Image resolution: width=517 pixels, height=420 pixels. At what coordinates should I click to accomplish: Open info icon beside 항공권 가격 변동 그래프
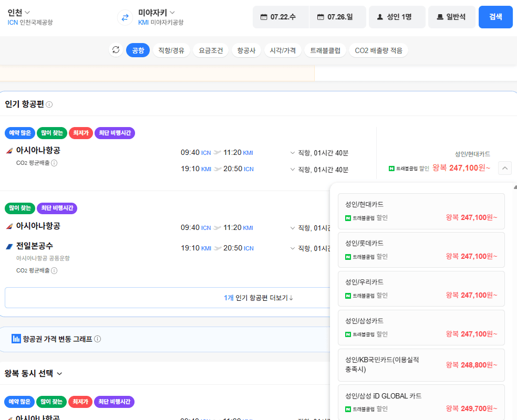[98, 339]
